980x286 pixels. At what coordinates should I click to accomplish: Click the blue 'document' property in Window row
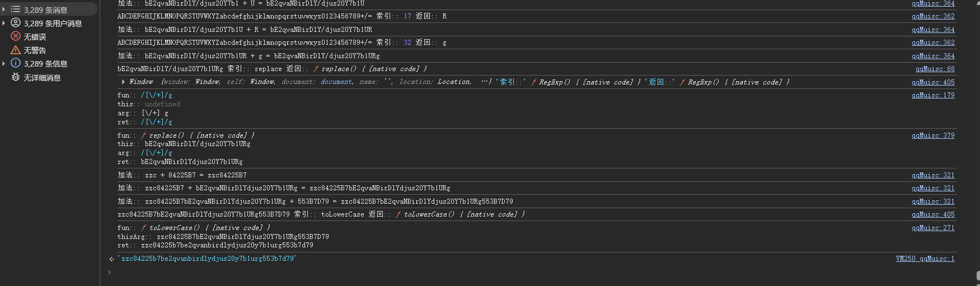click(336, 82)
